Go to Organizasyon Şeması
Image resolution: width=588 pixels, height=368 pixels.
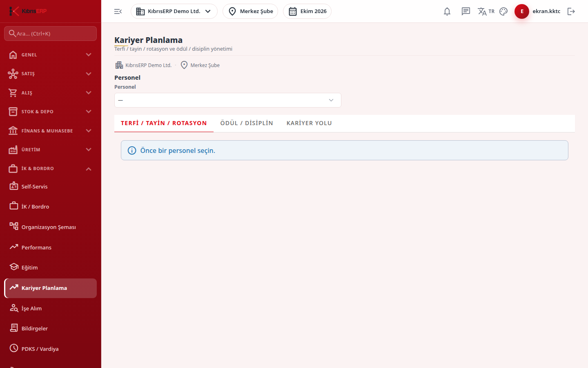pos(50,227)
